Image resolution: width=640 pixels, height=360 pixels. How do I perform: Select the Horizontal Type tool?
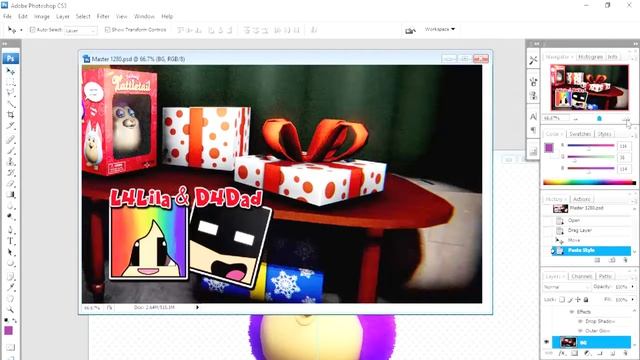(10, 241)
